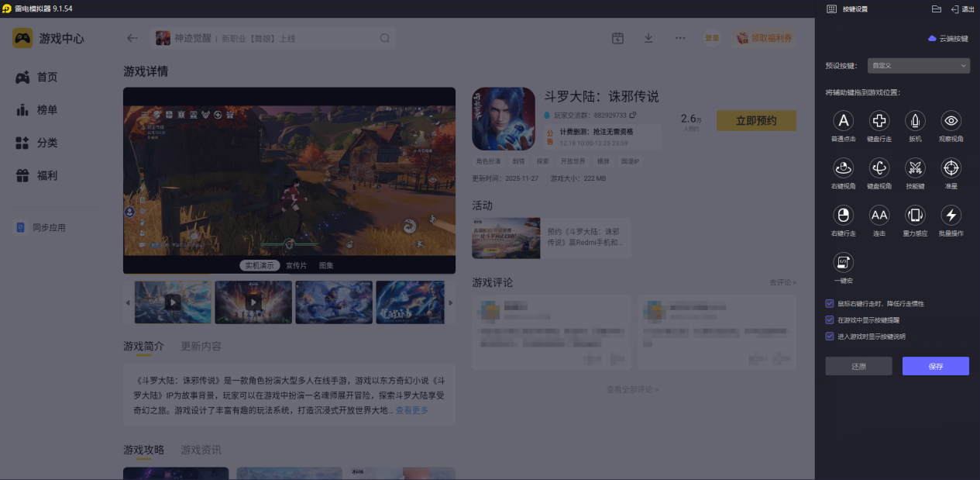The height and width of the screenshot is (480, 980).
Task: Select the 一键宏 macro icon
Action: (x=844, y=262)
